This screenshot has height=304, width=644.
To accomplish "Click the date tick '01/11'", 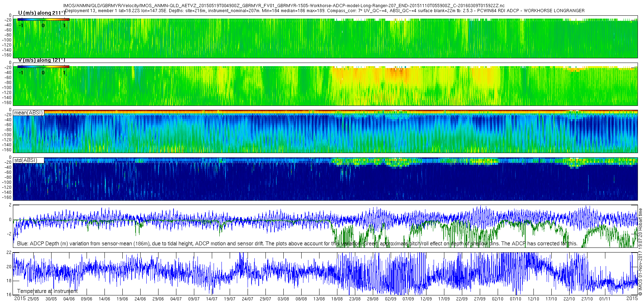I will pyautogui.click(x=605, y=299).
